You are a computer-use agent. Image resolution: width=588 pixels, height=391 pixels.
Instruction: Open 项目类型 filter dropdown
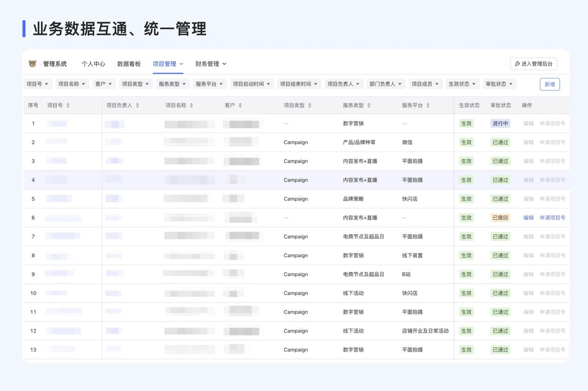(136, 84)
